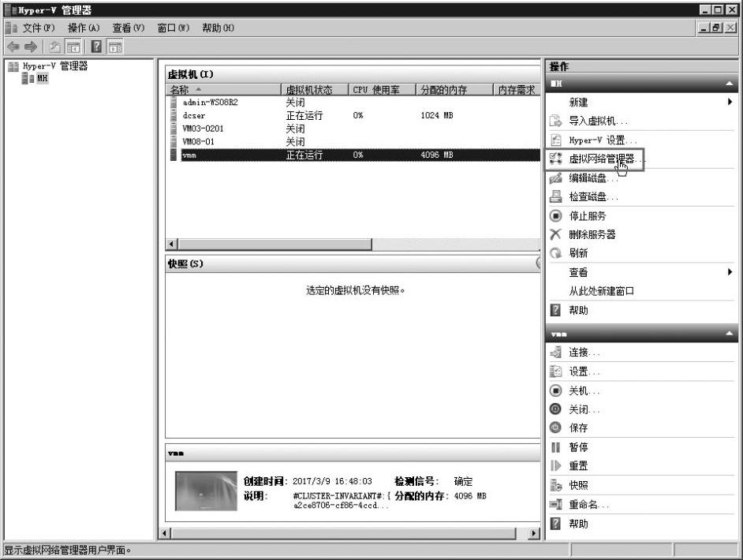Select the VM08-01 virtual machine row
Screen dimensions: 743x560
click(354, 141)
